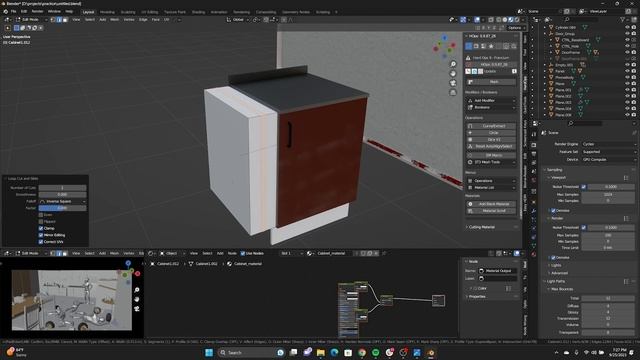Toggle viewport Denoise checkbox

pyautogui.click(x=553, y=211)
